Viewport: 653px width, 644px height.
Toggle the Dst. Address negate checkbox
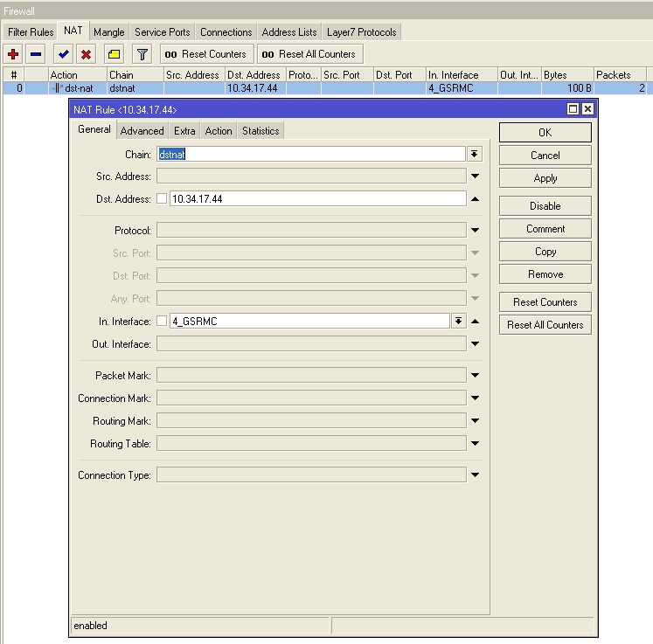click(162, 198)
